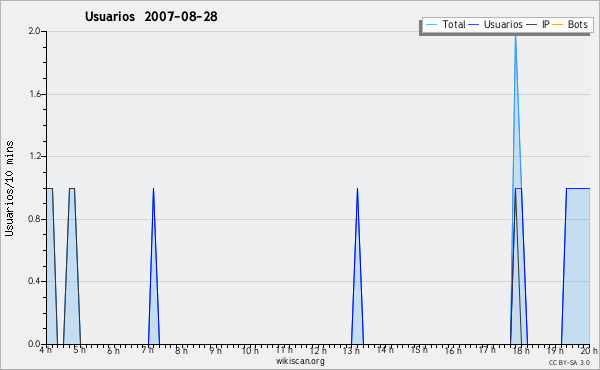
Task: Click the '13 h' x-axis label
Action: (x=351, y=350)
